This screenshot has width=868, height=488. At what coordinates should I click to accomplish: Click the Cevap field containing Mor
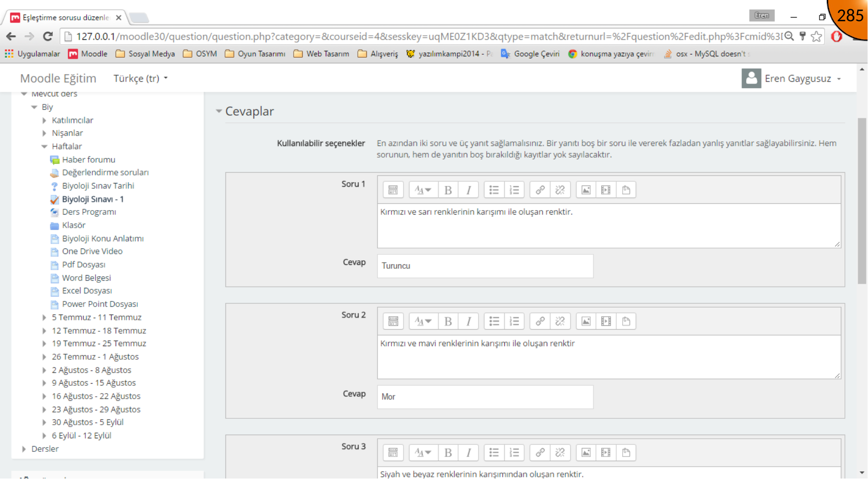coord(485,397)
